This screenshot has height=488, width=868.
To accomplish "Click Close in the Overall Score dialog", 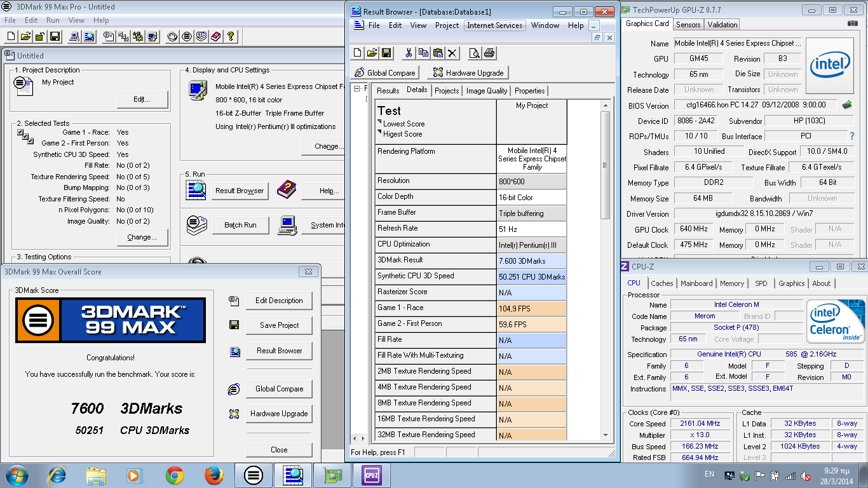I will tap(279, 449).
